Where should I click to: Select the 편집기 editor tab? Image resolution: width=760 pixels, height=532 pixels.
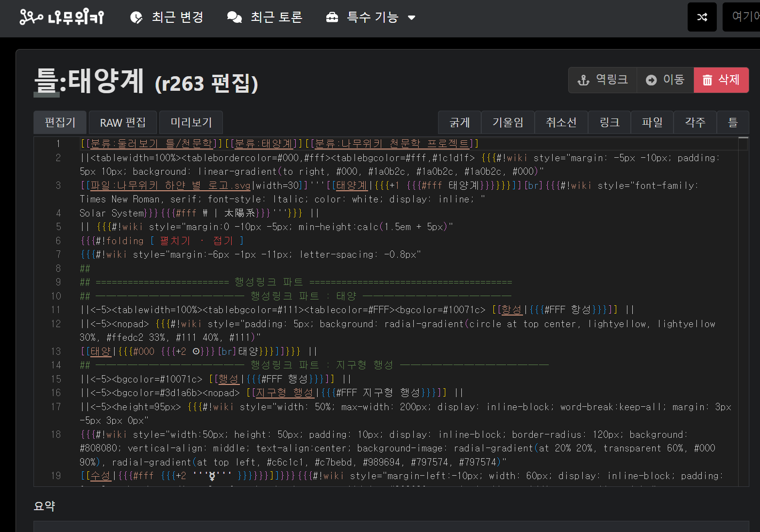point(60,122)
